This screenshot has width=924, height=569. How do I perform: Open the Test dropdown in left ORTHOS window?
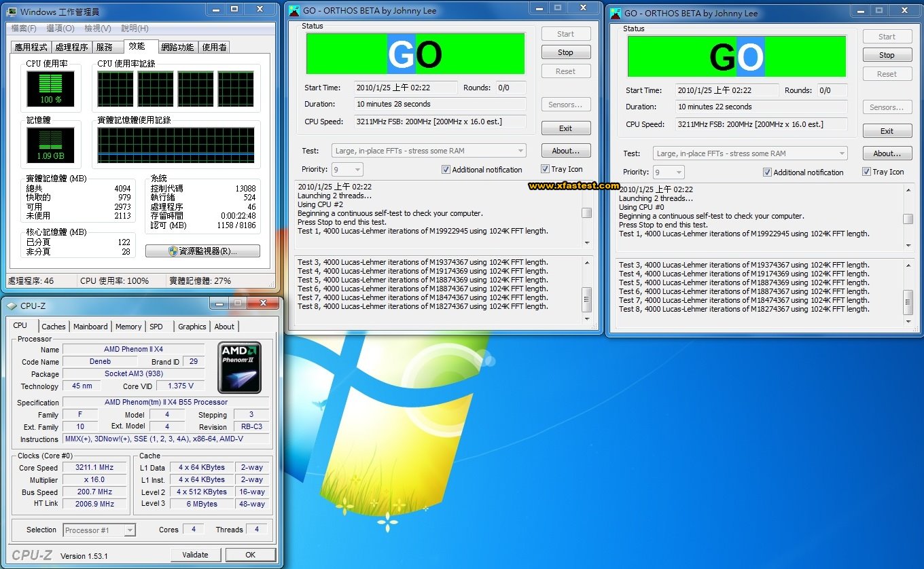point(429,151)
